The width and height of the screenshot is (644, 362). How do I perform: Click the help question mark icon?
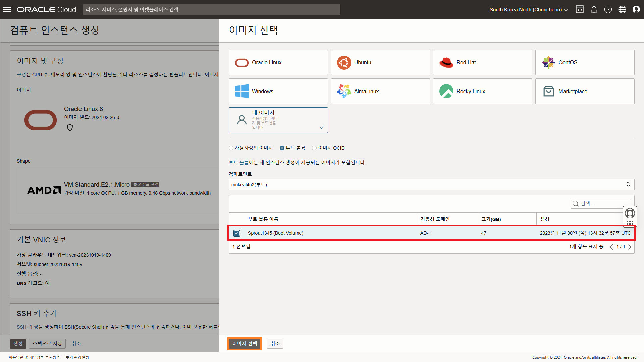608,9
